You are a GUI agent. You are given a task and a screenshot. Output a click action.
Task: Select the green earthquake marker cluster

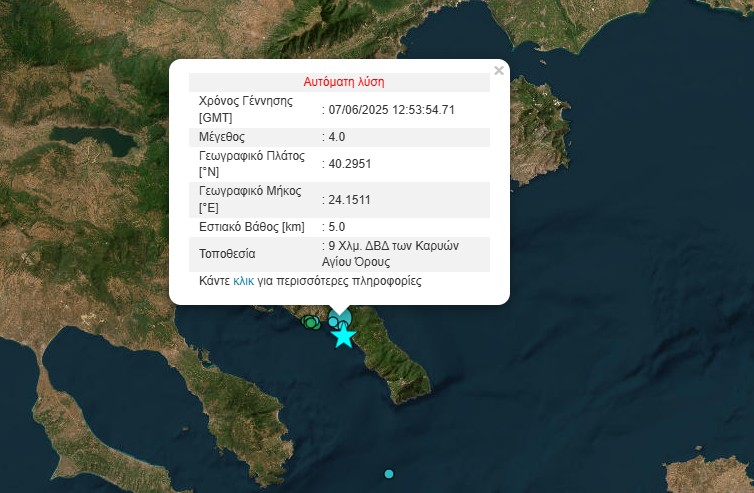tap(311, 322)
